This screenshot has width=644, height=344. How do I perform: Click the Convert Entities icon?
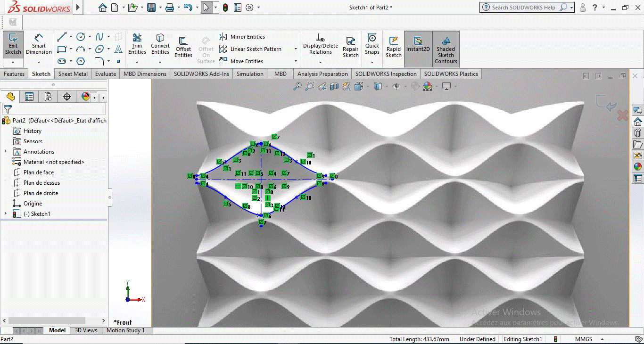tap(160, 44)
